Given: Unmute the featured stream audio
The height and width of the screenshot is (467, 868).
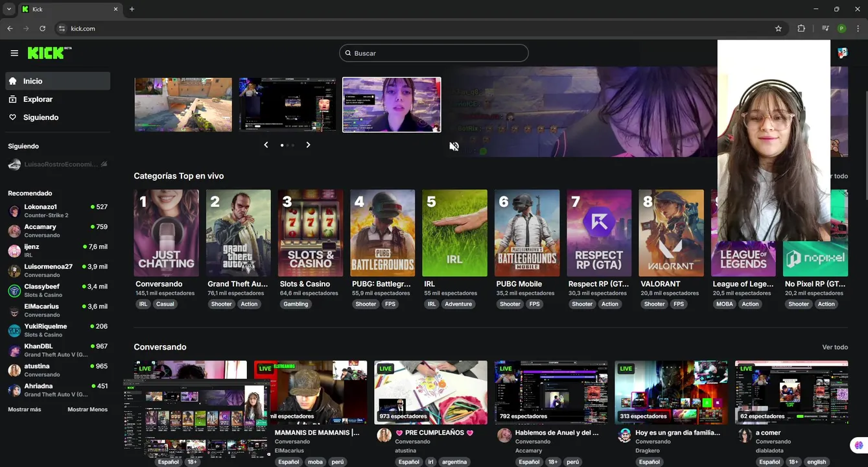Looking at the screenshot, I should [x=454, y=147].
